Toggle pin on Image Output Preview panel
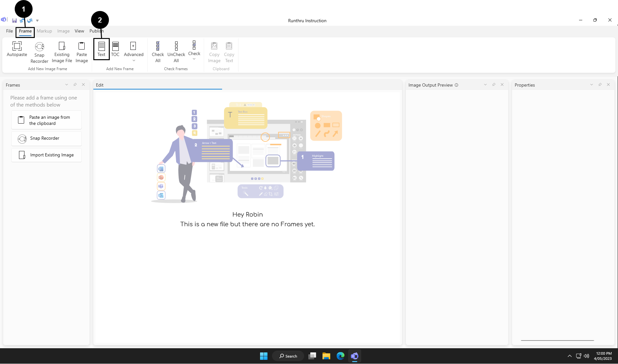Image resolution: width=618 pixels, height=364 pixels. (x=494, y=85)
